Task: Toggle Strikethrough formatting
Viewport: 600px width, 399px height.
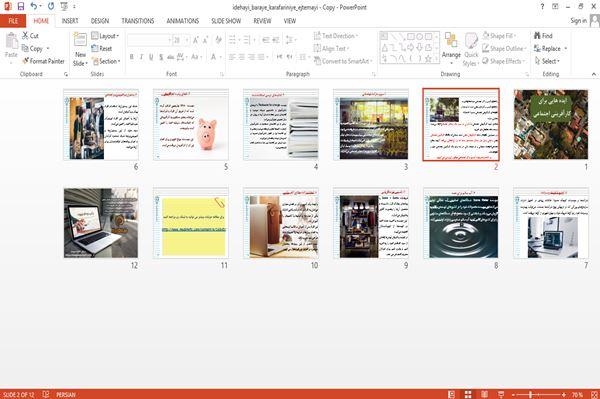Action: [x=171, y=57]
